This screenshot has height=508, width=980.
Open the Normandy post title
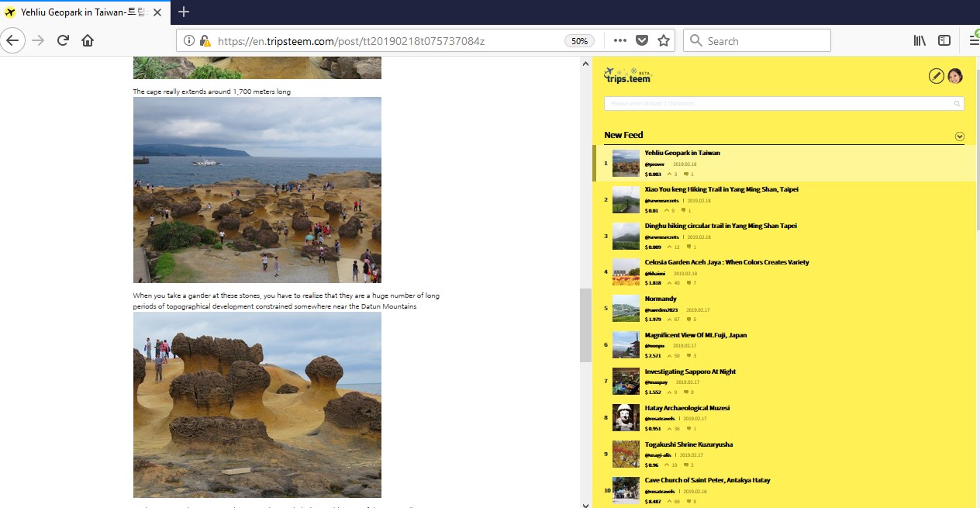pos(661,299)
